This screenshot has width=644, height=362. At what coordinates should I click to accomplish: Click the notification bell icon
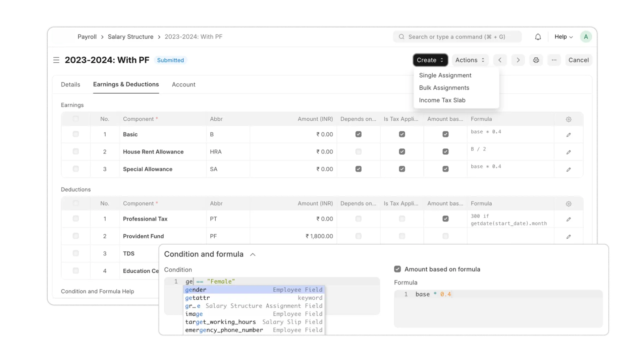[538, 37]
